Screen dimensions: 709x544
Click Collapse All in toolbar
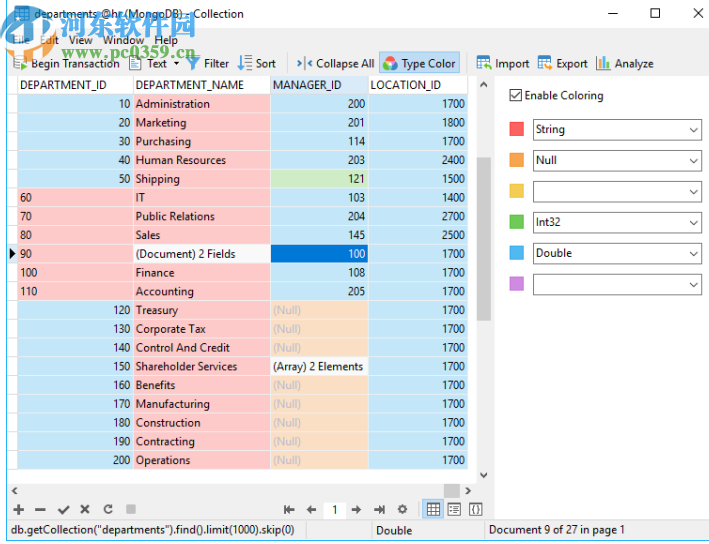coord(335,63)
